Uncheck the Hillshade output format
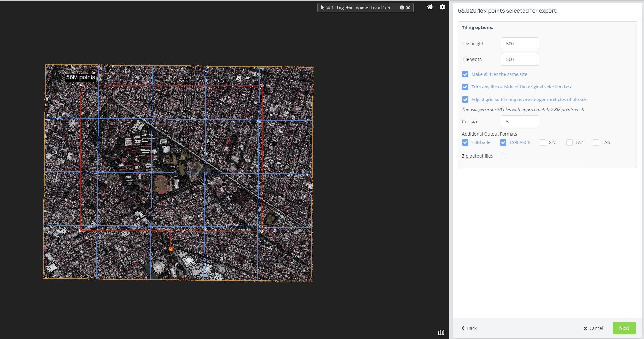Screen dimensions: 644x339 tap(465, 142)
